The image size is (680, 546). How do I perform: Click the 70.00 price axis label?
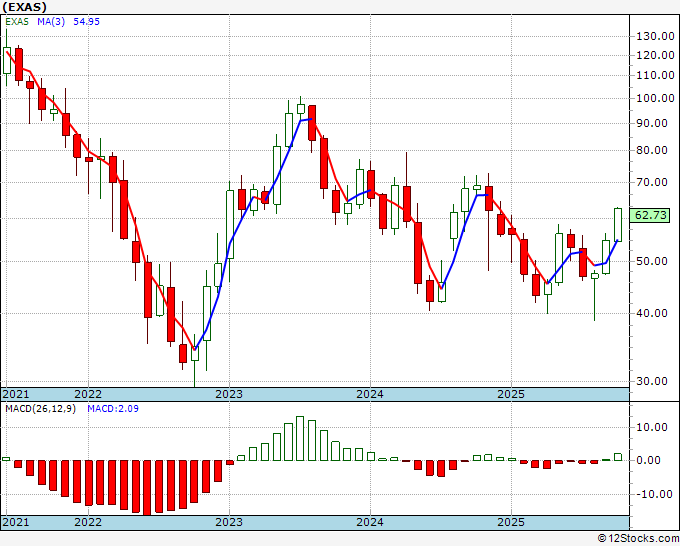point(652,182)
